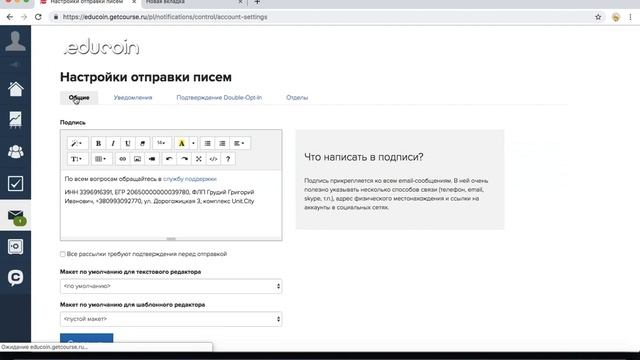
Task: Open the font size dropdown
Action: click(x=162, y=143)
